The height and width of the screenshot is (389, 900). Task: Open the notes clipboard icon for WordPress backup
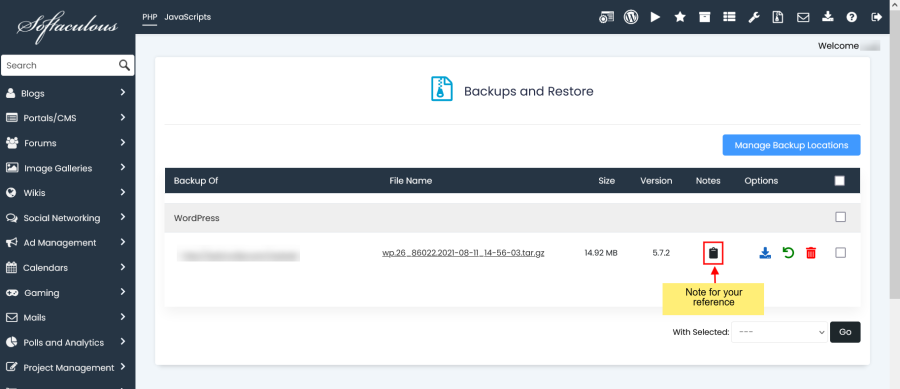(x=713, y=253)
